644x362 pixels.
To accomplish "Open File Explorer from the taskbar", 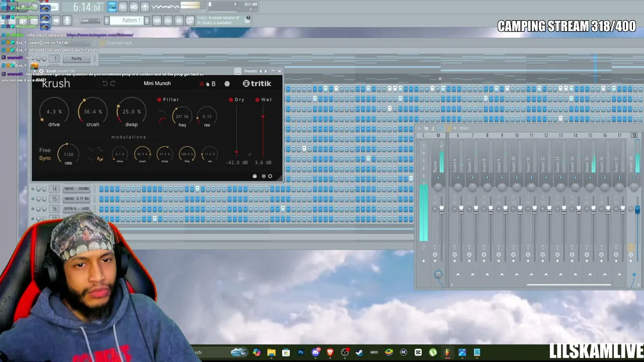I will (271, 352).
